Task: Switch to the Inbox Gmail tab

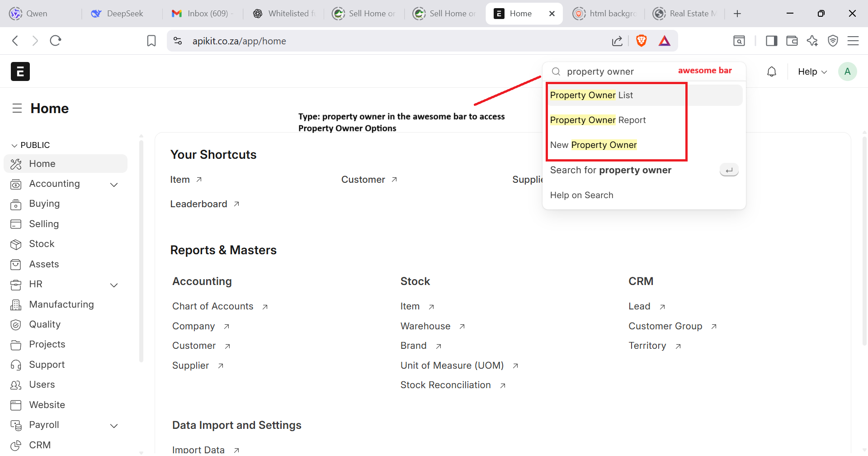Action: (x=202, y=14)
